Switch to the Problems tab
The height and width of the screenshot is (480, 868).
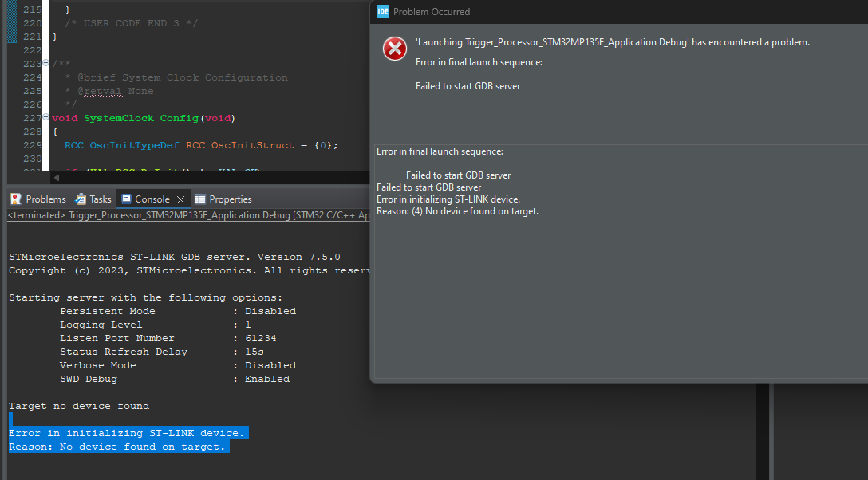[45, 199]
